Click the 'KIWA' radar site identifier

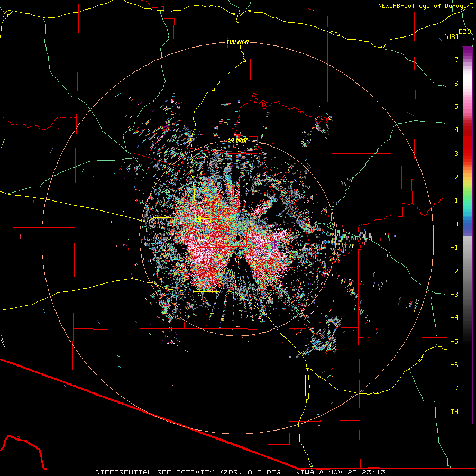(305, 472)
